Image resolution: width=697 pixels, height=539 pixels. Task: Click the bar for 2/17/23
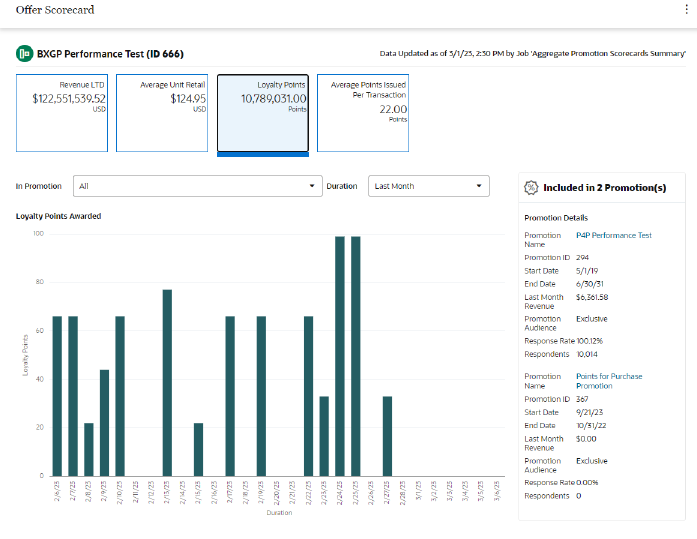[230, 396]
